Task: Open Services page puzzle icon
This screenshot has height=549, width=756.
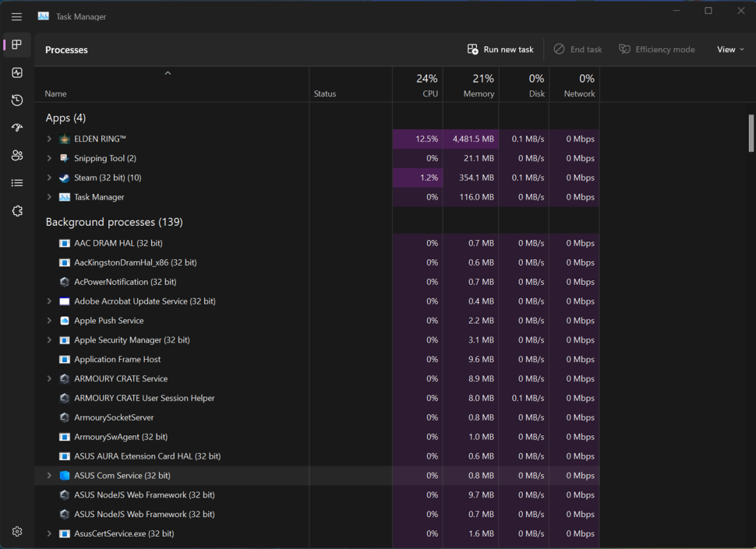Action: [17, 211]
